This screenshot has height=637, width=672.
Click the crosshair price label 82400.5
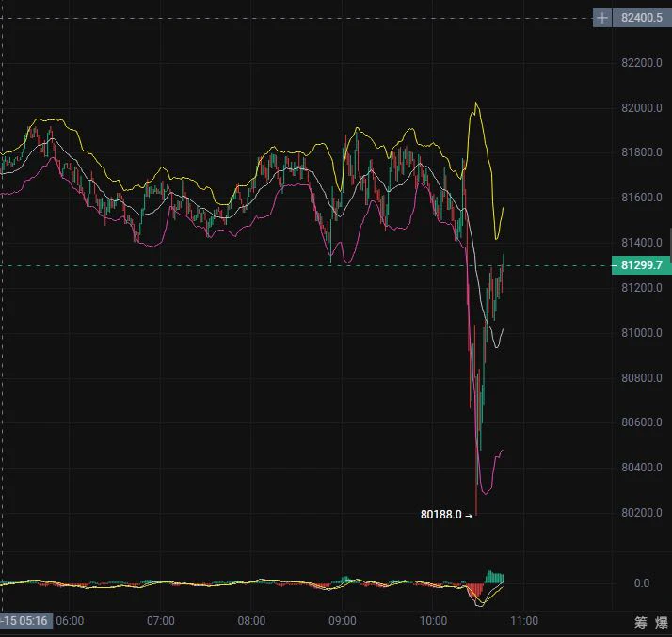pos(642,18)
